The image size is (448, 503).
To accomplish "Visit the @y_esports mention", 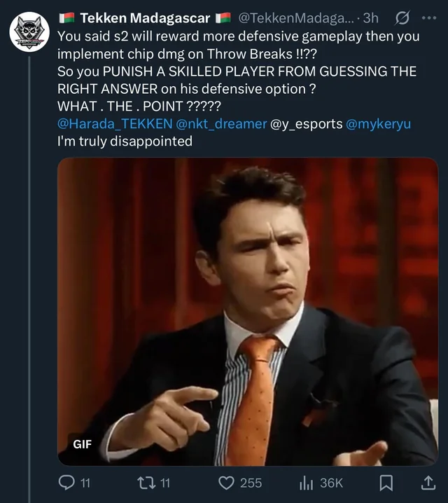I will pos(307,123).
